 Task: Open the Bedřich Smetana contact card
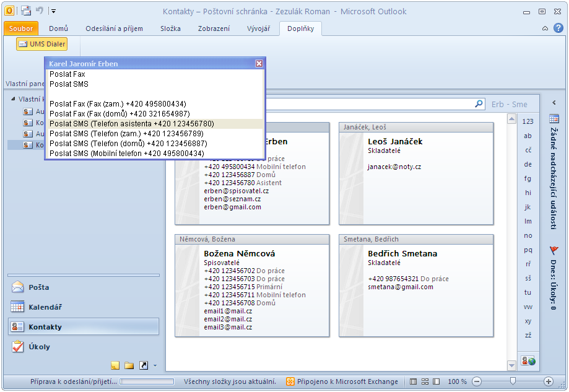click(416, 285)
